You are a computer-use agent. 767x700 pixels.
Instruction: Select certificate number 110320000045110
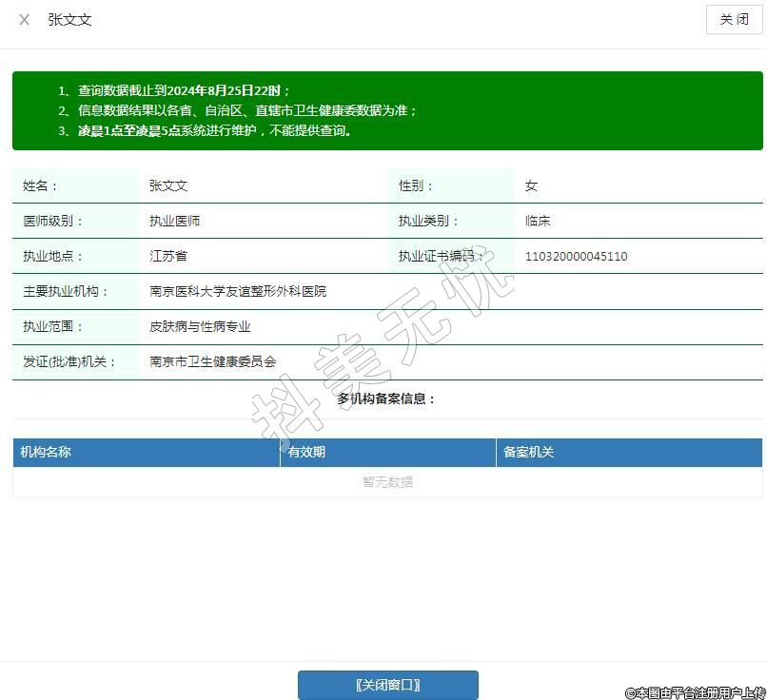click(576, 257)
